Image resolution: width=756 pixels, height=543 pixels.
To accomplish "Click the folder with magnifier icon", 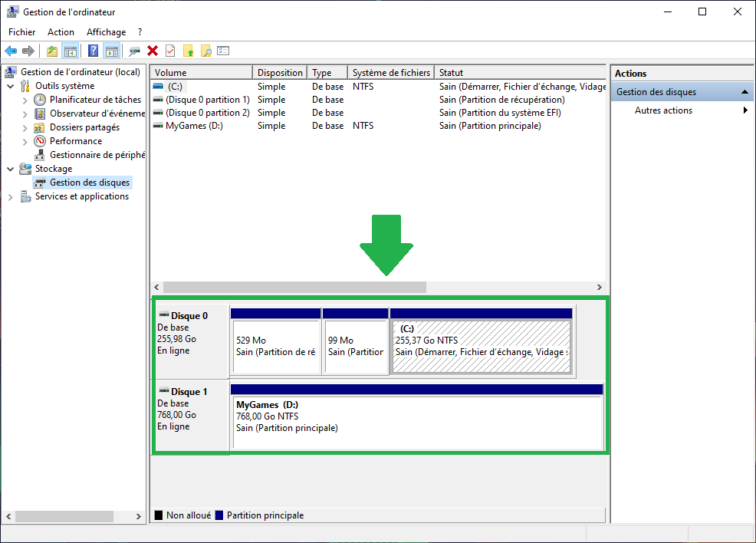I will (206, 51).
